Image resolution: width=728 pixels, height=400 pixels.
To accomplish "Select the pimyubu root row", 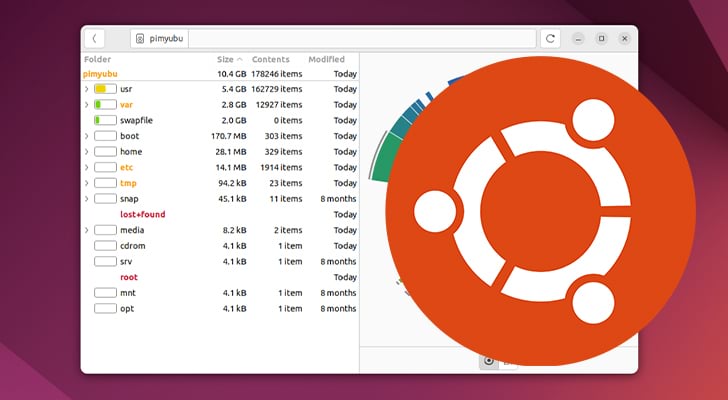I will (x=220, y=74).
